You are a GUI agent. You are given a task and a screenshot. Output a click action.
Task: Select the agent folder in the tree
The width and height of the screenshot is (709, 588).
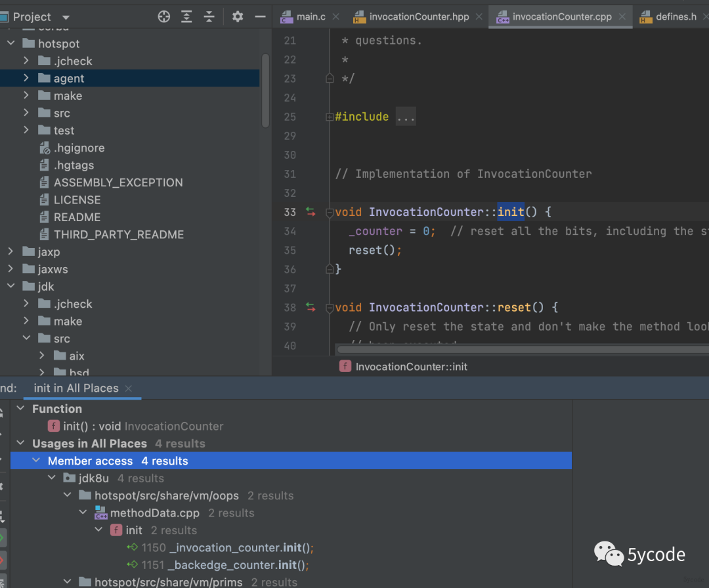coord(130,78)
